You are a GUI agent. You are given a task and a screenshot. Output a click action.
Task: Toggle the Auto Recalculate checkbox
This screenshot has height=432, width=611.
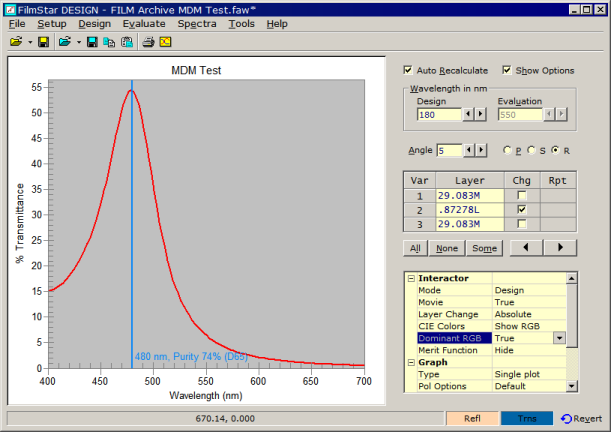click(408, 70)
